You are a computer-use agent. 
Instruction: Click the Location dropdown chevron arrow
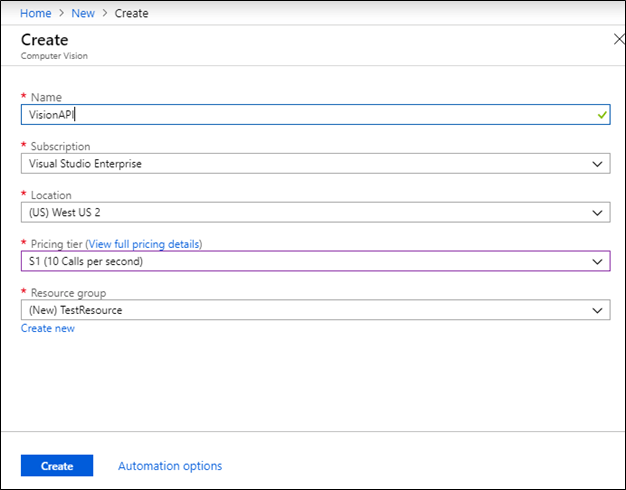pyautogui.click(x=598, y=212)
